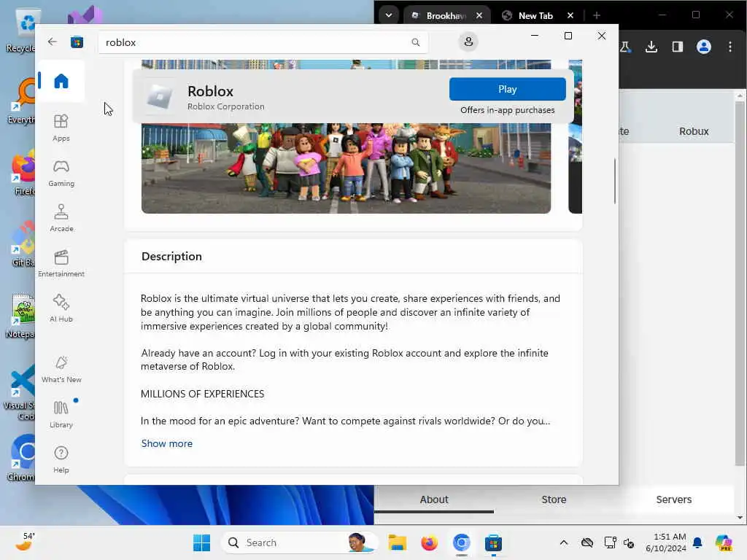Click the back arrow in Microsoft Store
The width and height of the screenshot is (747, 560).
click(53, 42)
